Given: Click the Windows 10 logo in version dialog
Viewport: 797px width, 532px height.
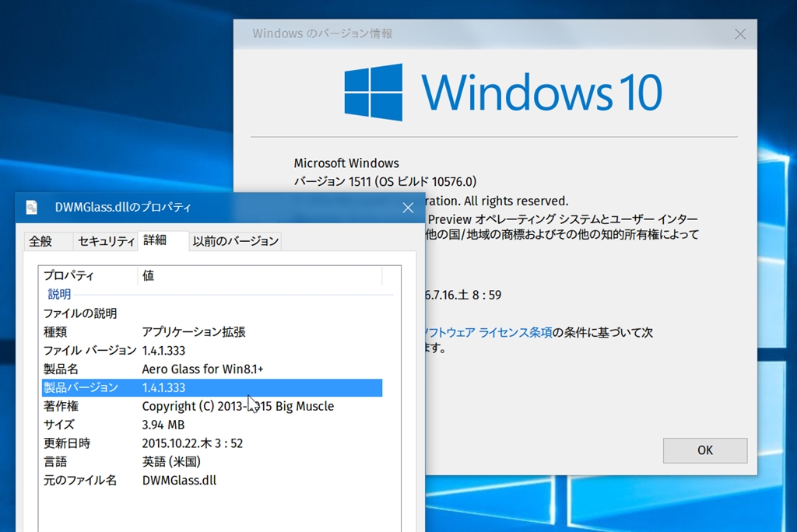Looking at the screenshot, I should [504, 93].
